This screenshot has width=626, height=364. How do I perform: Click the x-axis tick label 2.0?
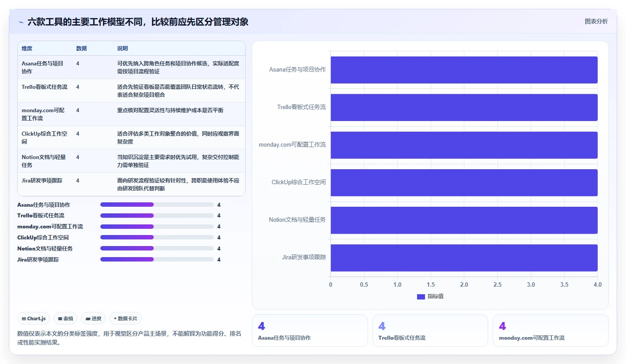pos(464,285)
